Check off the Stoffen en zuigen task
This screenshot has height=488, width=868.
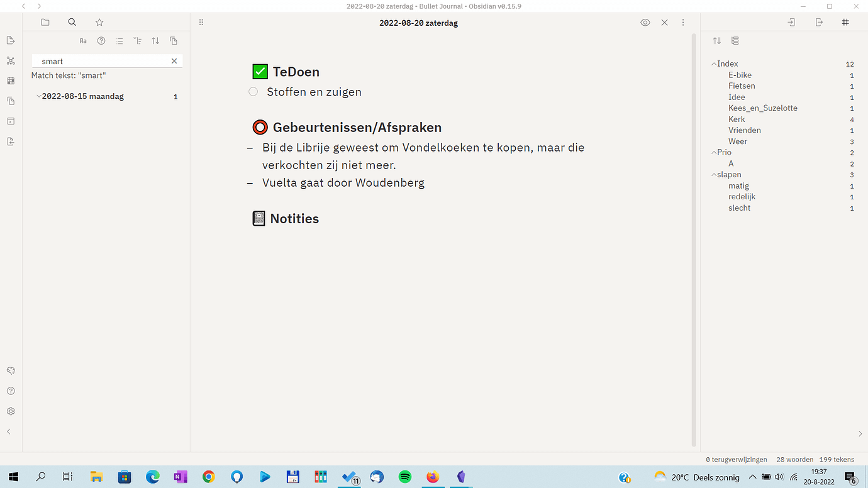[x=253, y=91]
